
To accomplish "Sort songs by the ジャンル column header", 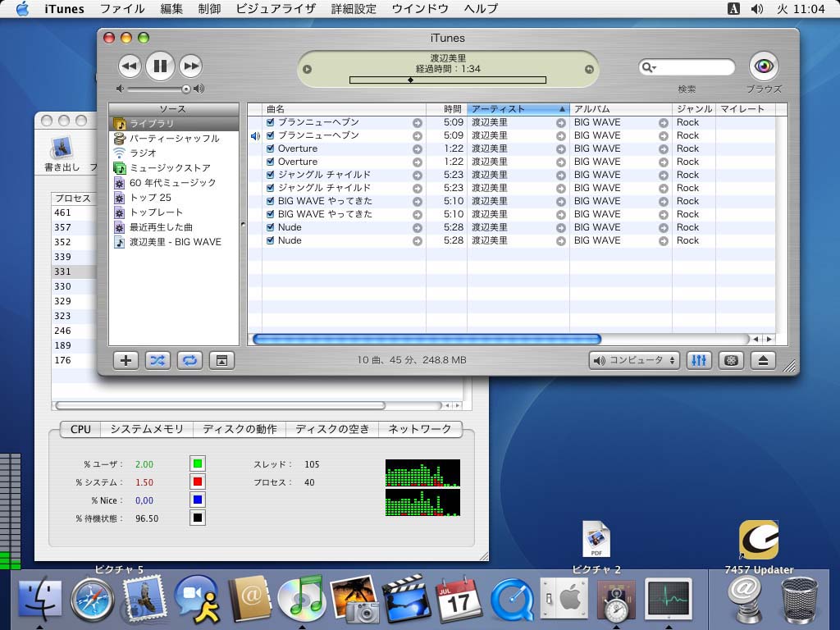I will [694, 109].
